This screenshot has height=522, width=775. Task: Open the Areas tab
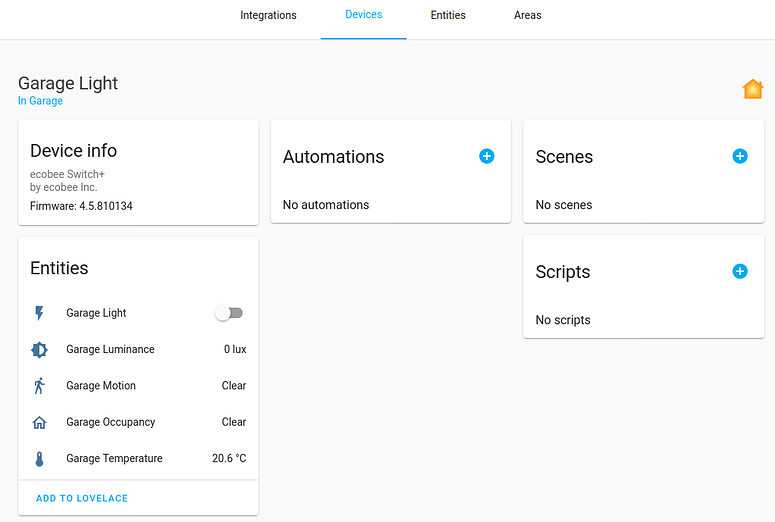tap(527, 15)
